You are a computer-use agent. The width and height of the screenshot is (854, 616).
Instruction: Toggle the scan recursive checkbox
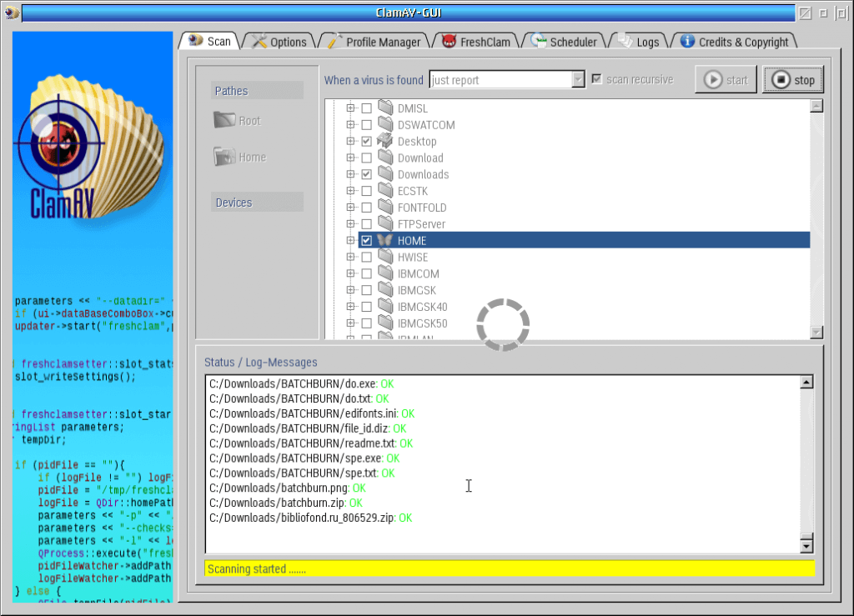(596, 79)
